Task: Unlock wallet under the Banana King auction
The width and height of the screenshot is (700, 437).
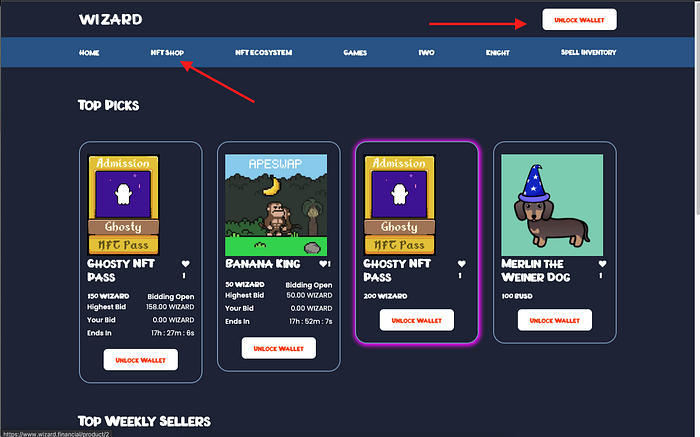Action: pos(279,348)
